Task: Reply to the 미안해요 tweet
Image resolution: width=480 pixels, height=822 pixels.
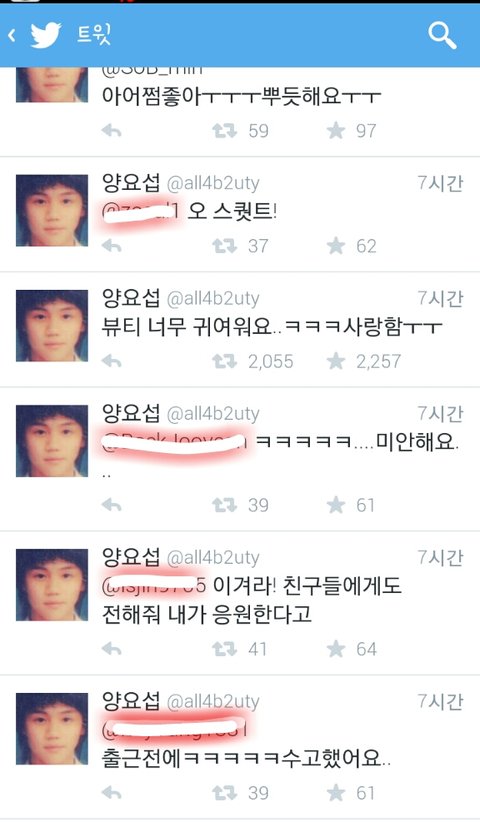Action: point(112,505)
